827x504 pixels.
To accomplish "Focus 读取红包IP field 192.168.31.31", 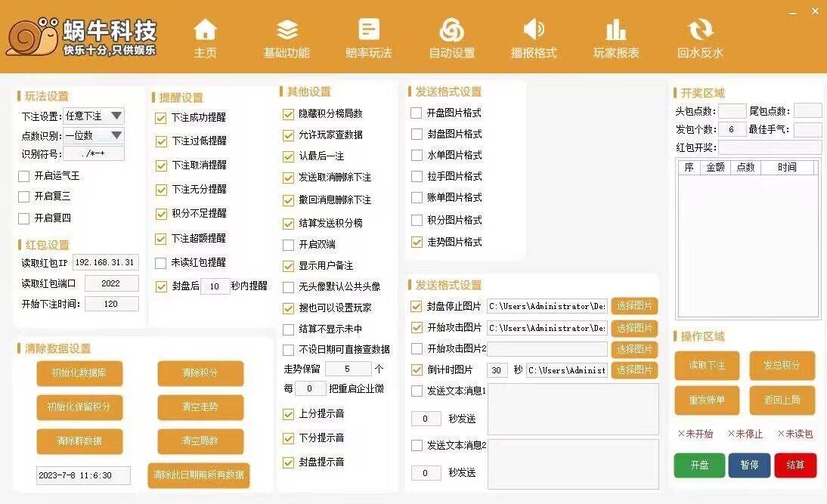I will point(104,262).
